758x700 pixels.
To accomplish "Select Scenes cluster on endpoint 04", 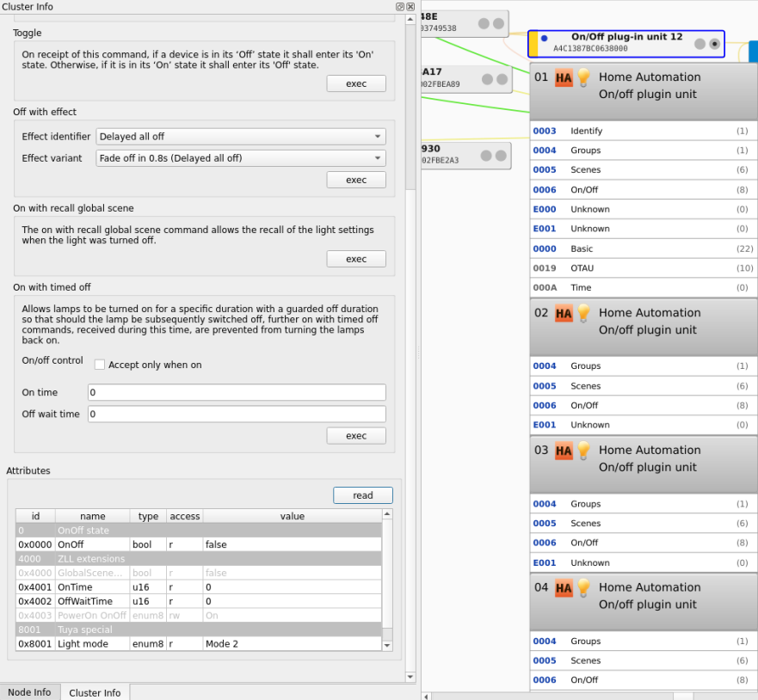I will 643,660.
